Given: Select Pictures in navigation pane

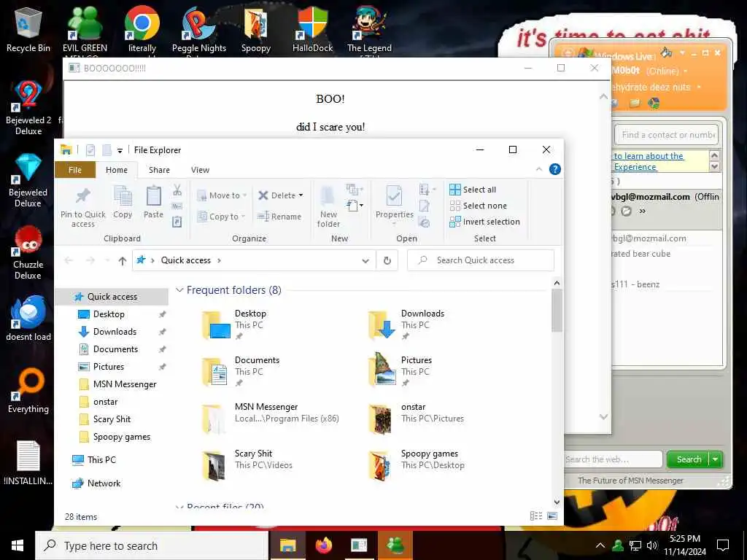Looking at the screenshot, I should tap(109, 367).
